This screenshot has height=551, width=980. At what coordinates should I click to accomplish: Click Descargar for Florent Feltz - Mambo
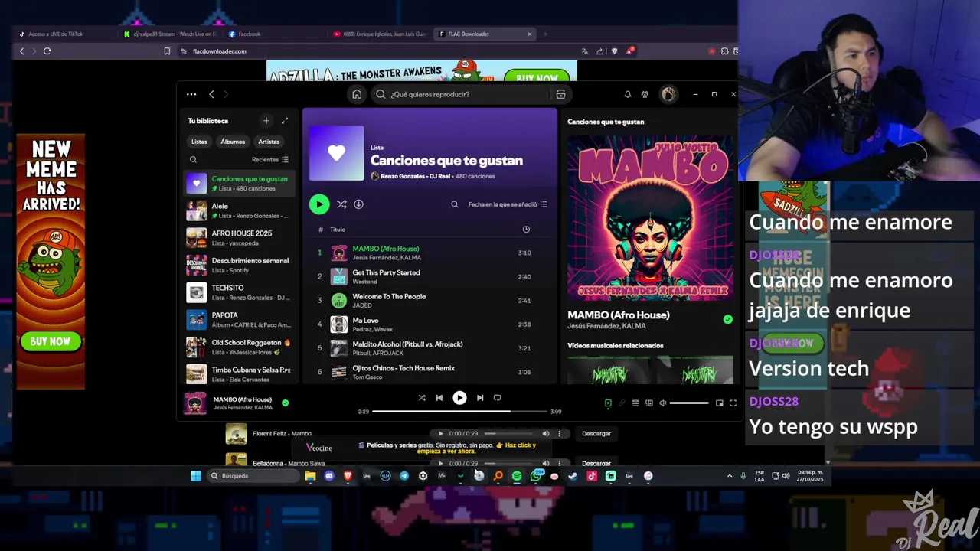(596, 434)
